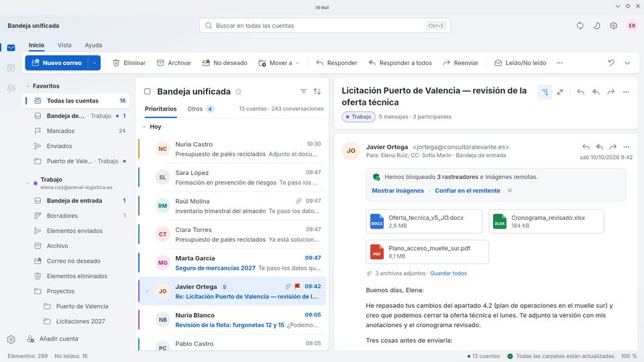Open the ER profile avatar
644x362 pixels.
pyautogui.click(x=632, y=25)
